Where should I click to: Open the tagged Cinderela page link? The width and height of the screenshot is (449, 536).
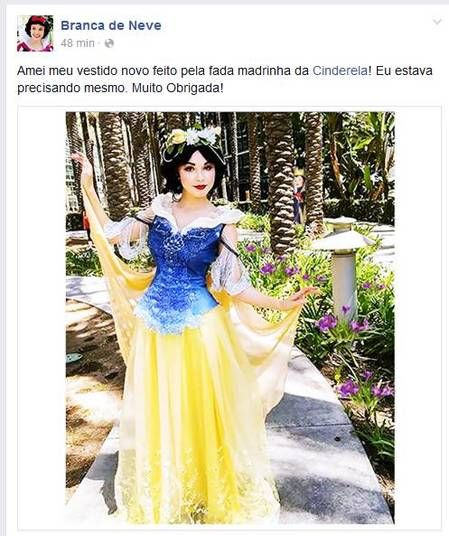pyautogui.click(x=340, y=71)
